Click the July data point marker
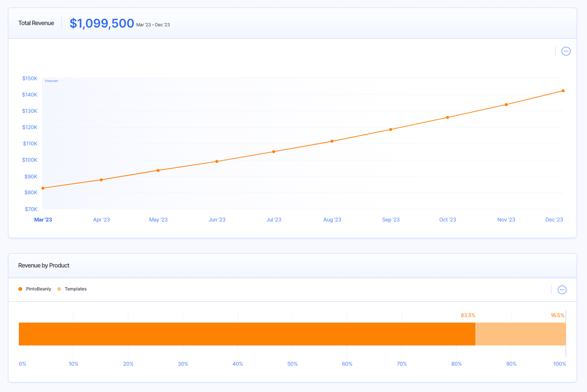Image resolution: width=587 pixels, height=392 pixels. click(x=274, y=151)
